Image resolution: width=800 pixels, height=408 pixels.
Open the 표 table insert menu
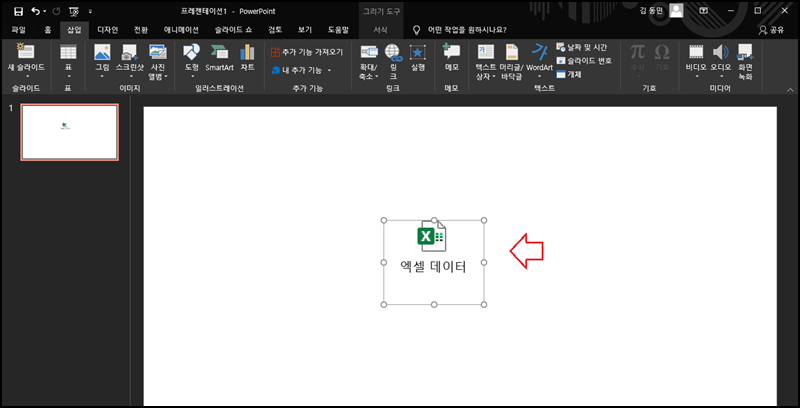tap(68, 61)
